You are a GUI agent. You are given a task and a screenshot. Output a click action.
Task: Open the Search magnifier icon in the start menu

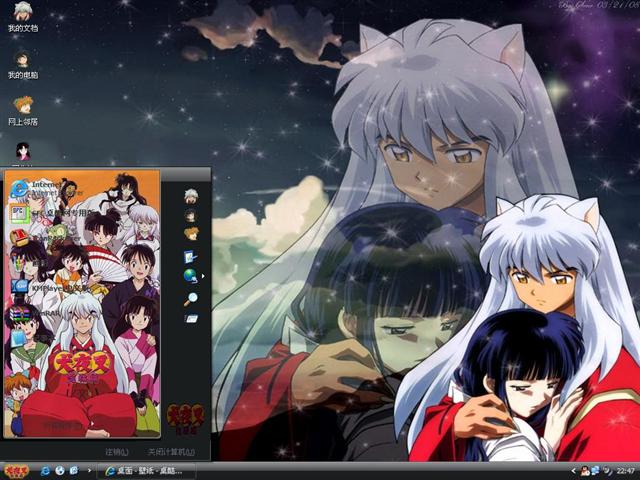pos(190,299)
